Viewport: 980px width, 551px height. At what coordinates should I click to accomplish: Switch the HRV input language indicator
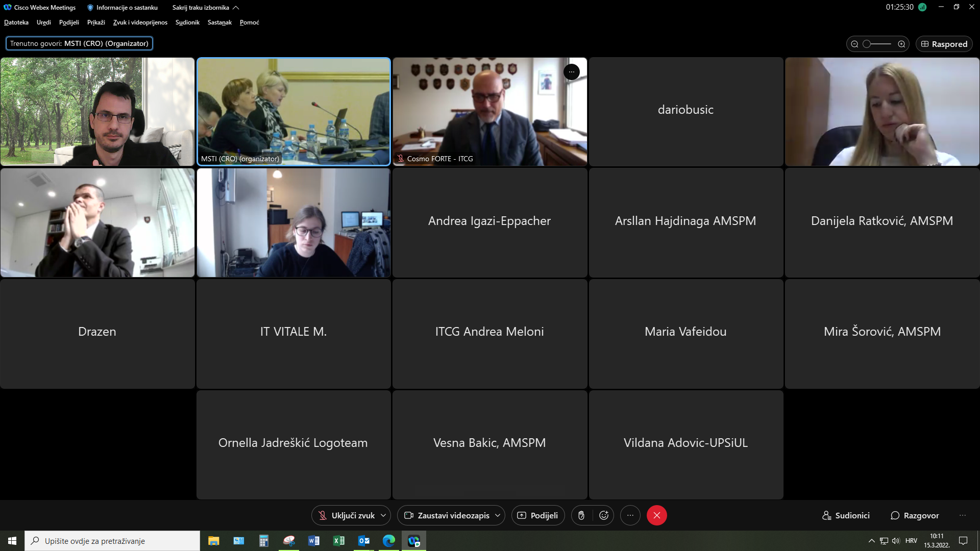911,541
